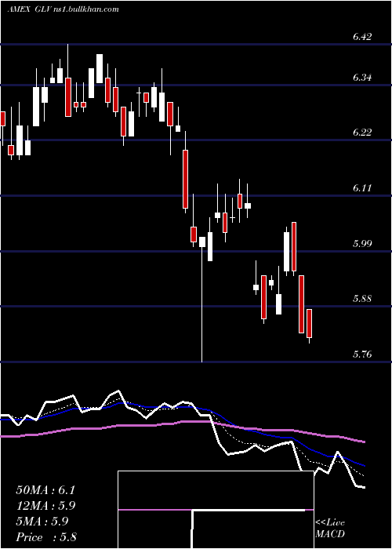Click the 12MA : 5.9 reading
The image size is (392, 549).
(x=45, y=506)
